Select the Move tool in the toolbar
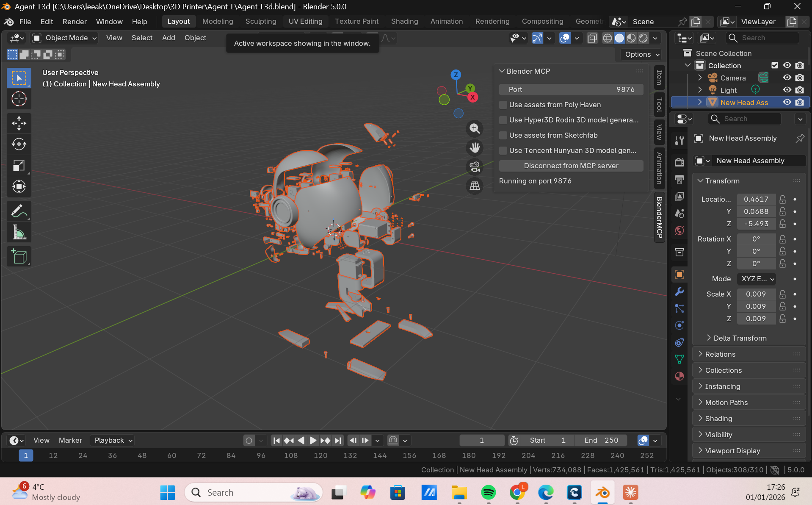The image size is (812, 505). click(19, 124)
